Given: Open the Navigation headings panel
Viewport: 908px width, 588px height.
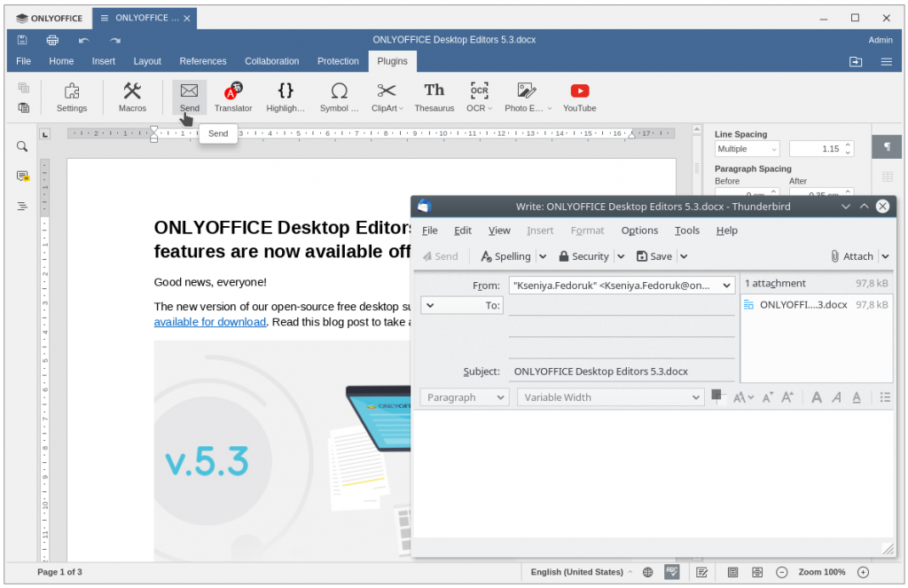Looking at the screenshot, I should coord(22,207).
